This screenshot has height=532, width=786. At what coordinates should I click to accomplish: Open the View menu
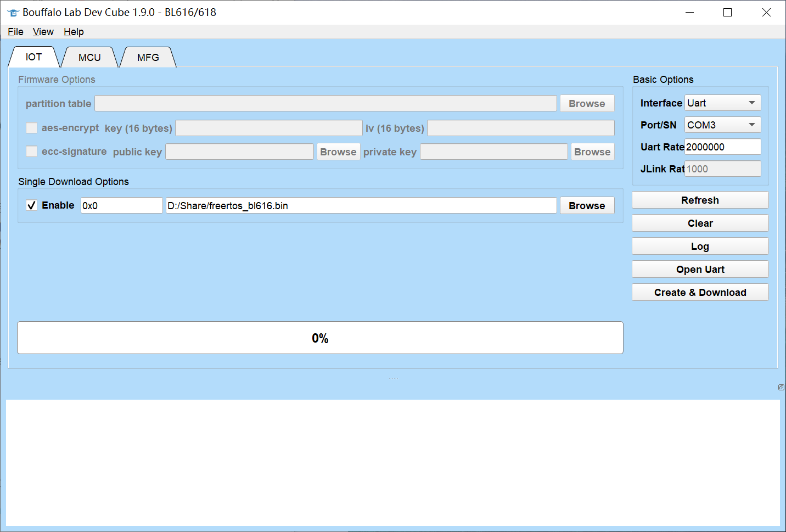pyautogui.click(x=43, y=32)
